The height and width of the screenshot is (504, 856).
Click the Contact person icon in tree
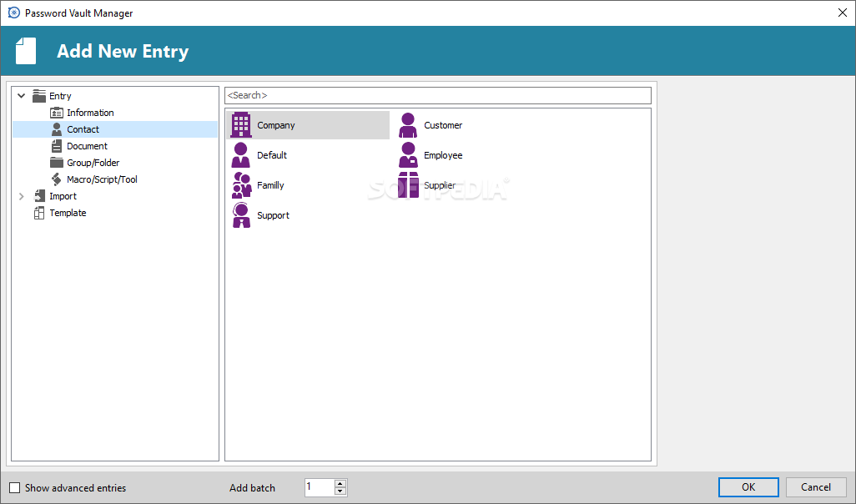pyautogui.click(x=57, y=129)
